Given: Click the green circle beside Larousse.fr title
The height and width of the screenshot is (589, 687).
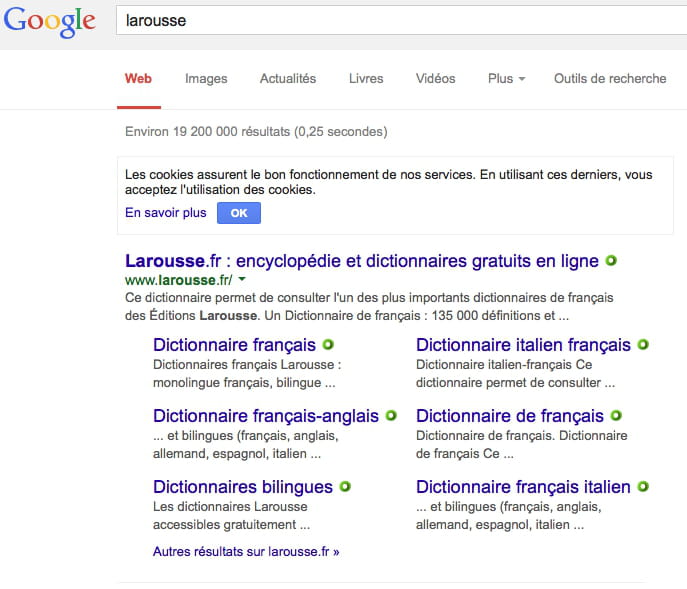Looking at the screenshot, I should point(611,261).
